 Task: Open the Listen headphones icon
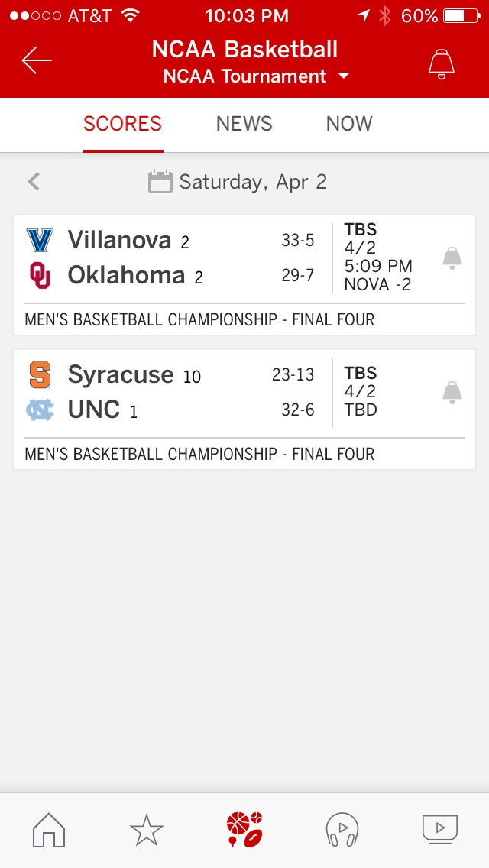[x=342, y=830]
